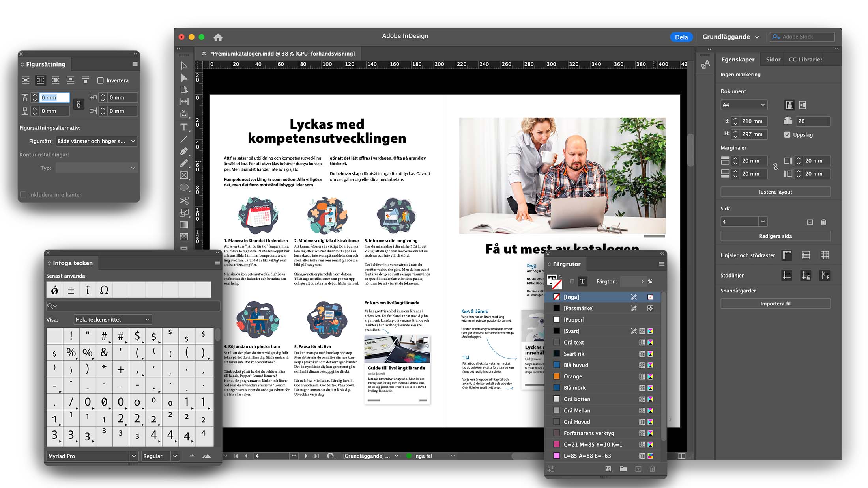
Task: Click the new swatch folder icon
Action: (623, 469)
